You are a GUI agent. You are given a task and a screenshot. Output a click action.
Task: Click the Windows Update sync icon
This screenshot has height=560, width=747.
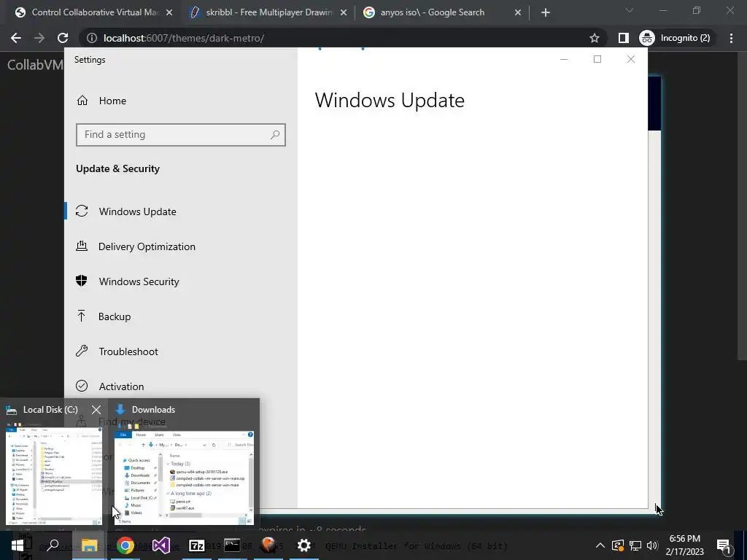(x=82, y=211)
